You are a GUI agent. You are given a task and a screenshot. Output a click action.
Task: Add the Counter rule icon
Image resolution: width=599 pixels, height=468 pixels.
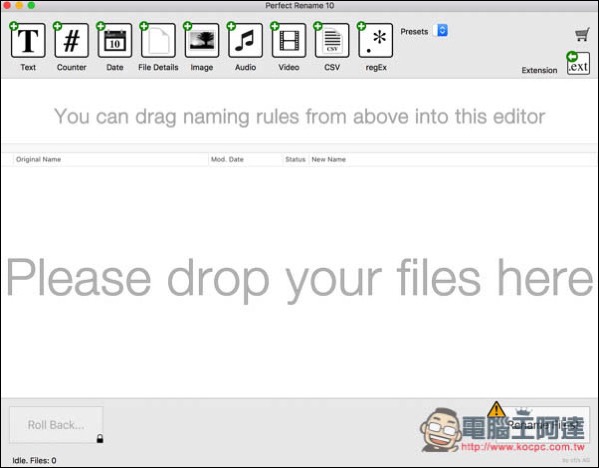pyautogui.click(x=71, y=40)
